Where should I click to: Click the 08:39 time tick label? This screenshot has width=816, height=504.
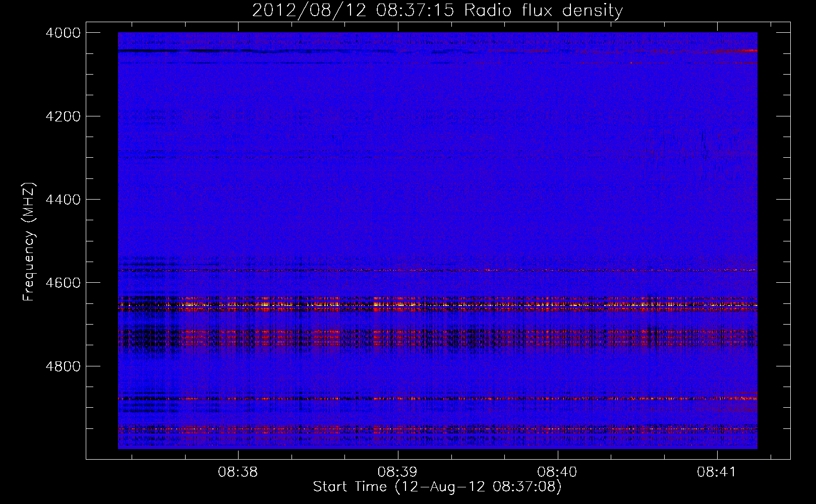click(397, 472)
